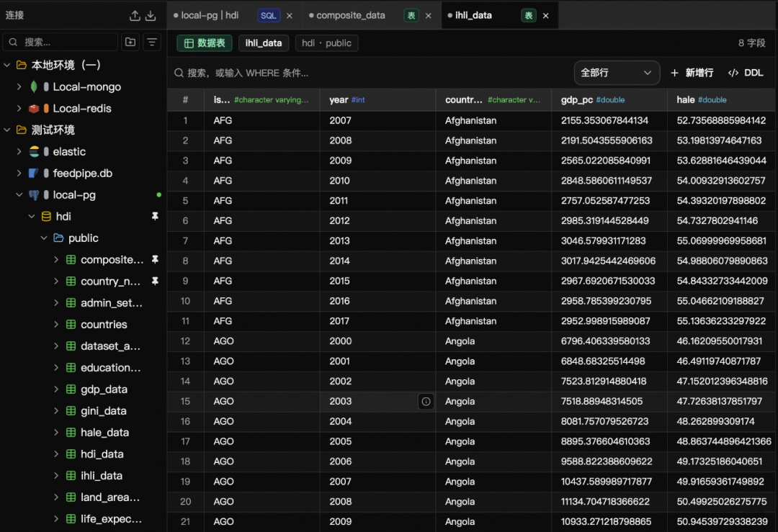This screenshot has width=778, height=532.
Task: Close the local-pg | hdi tab
Action: tap(290, 16)
